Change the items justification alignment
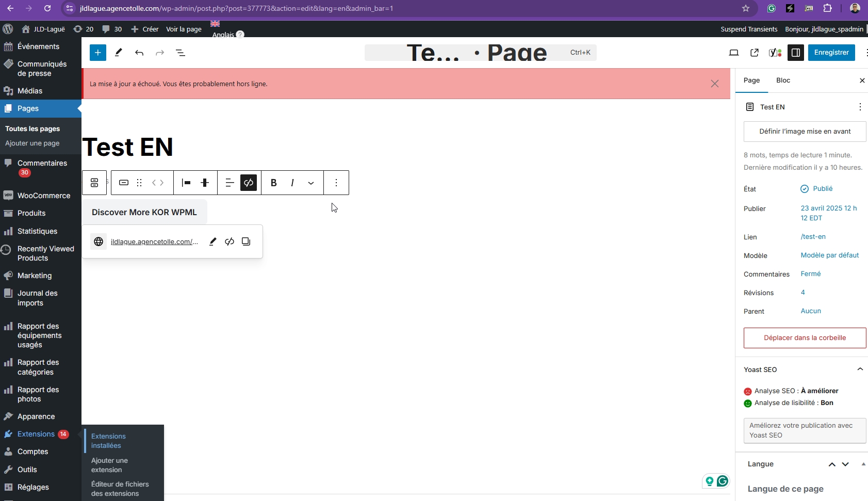 pos(186,183)
